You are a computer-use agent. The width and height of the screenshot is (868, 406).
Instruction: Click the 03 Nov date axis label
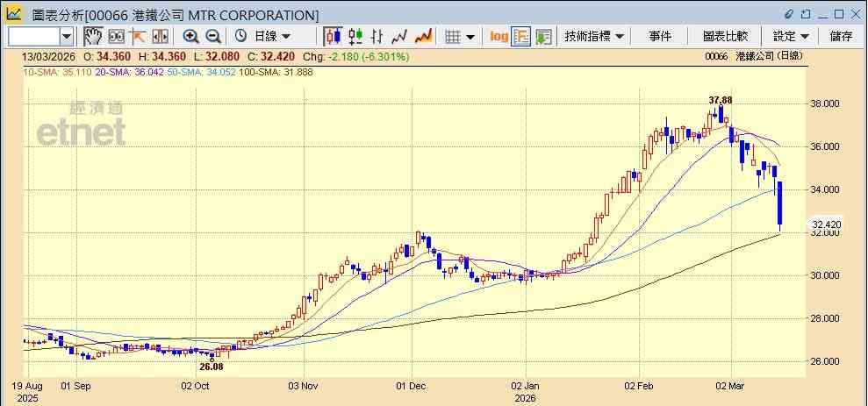coord(304,386)
